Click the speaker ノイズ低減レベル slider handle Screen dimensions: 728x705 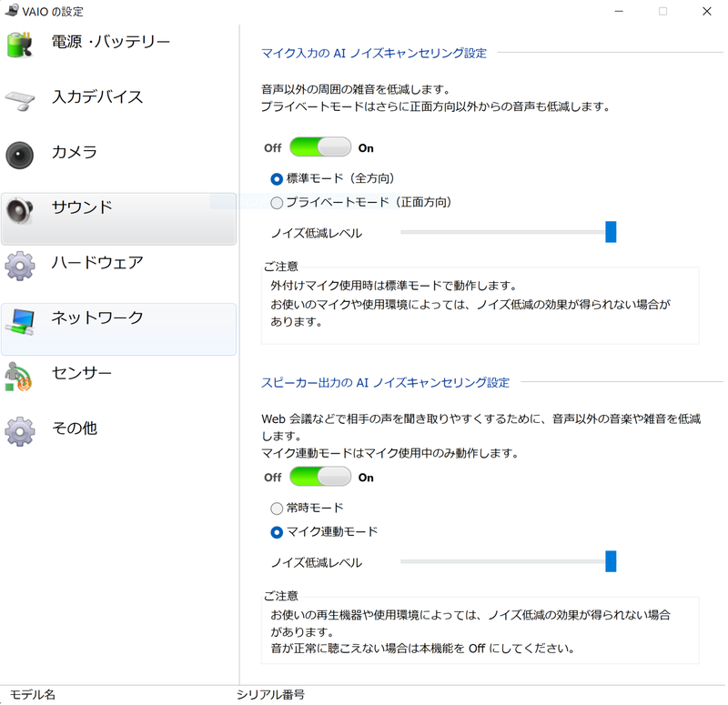[612, 561]
